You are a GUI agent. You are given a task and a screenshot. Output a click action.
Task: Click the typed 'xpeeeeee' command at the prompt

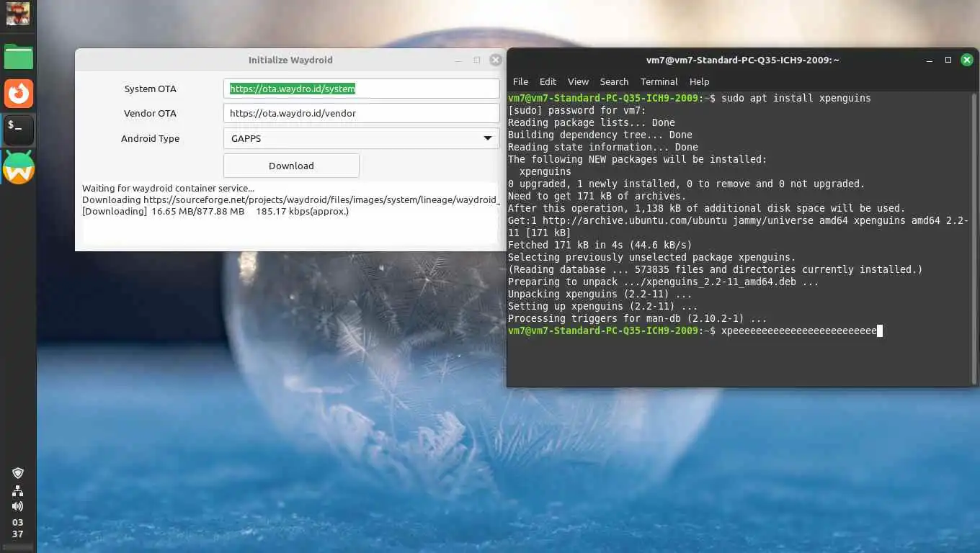coord(799,331)
